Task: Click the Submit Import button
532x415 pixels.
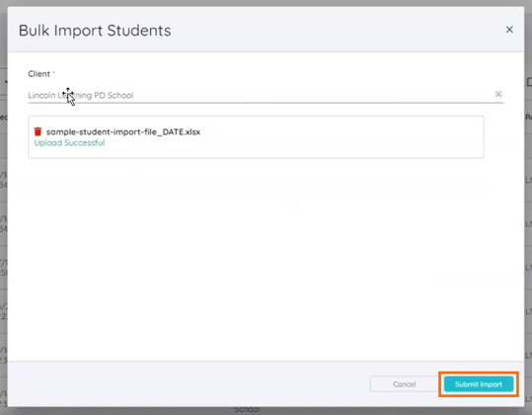Action: click(479, 384)
